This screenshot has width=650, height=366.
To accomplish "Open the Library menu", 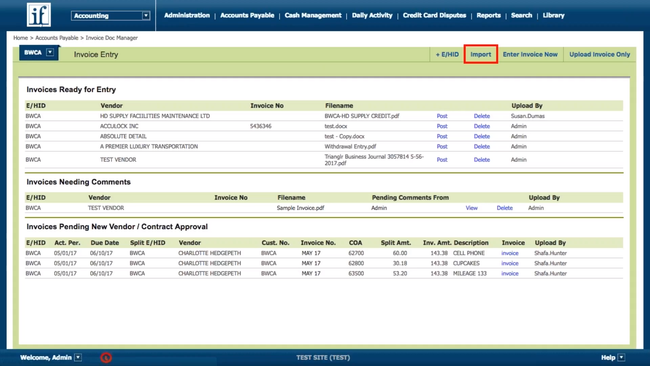I will point(553,15).
